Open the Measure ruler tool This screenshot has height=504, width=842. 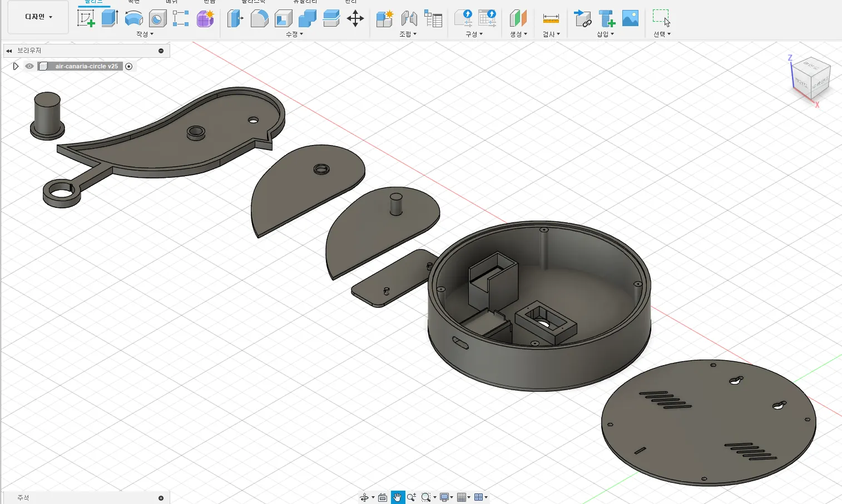click(x=551, y=18)
